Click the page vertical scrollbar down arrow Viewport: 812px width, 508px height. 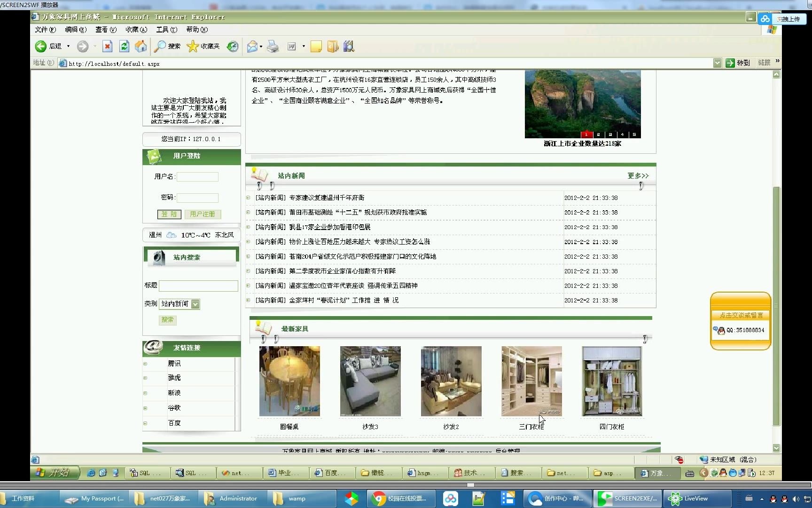(776, 448)
